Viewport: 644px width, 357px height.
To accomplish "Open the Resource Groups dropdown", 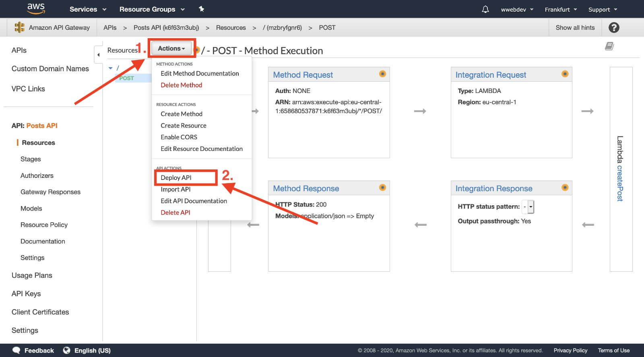I will [152, 9].
